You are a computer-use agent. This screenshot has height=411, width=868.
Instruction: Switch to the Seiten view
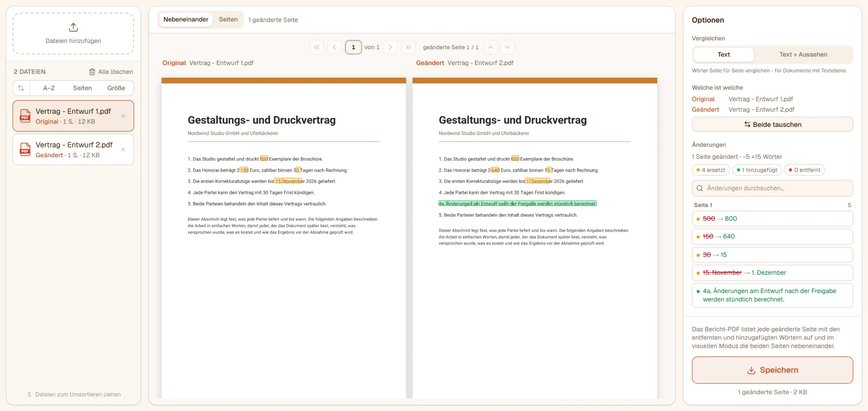coord(228,20)
